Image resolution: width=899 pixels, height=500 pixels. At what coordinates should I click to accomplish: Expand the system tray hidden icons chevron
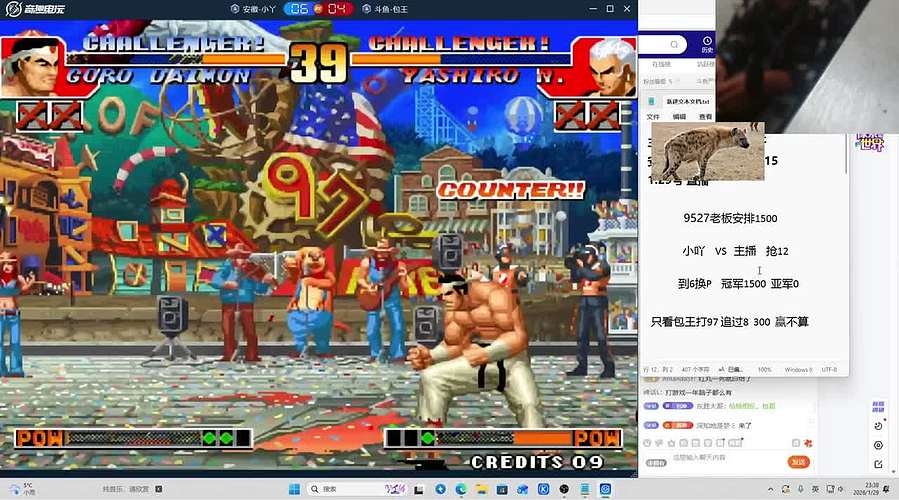pyautogui.click(x=771, y=489)
